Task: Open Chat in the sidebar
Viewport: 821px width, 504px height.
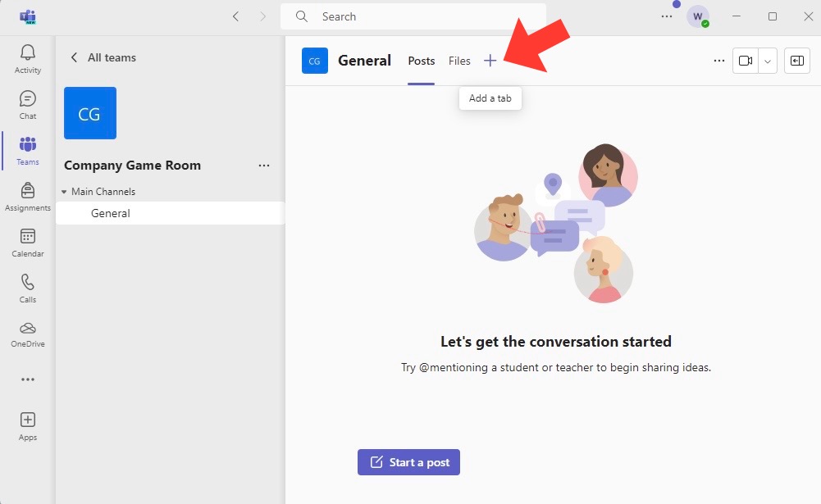Action: pos(28,105)
